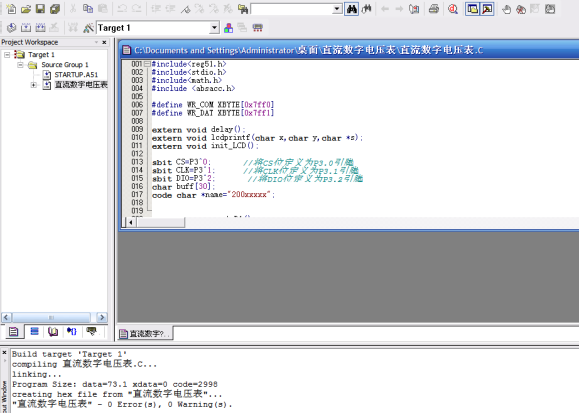Screen dimensions: 579x414
Task: Open Options for Target wand icon
Action: (88, 28)
